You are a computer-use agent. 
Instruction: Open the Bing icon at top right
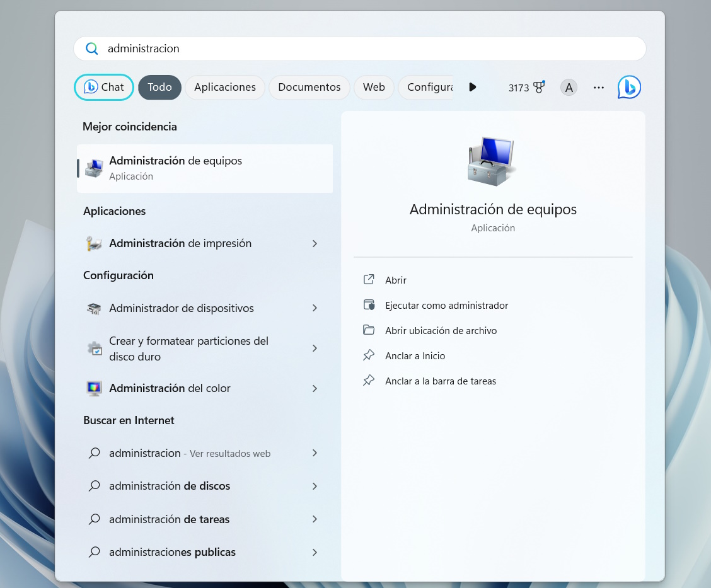tap(629, 87)
